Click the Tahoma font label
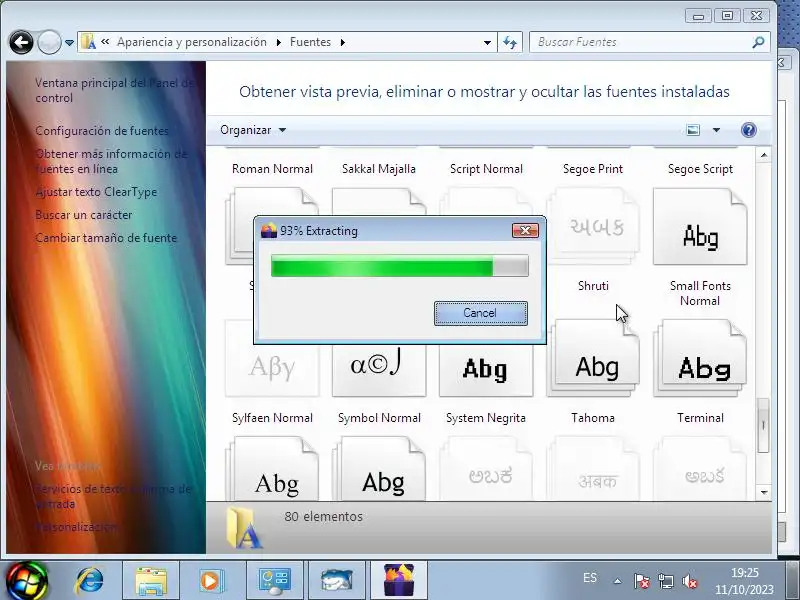 point(593,418)
